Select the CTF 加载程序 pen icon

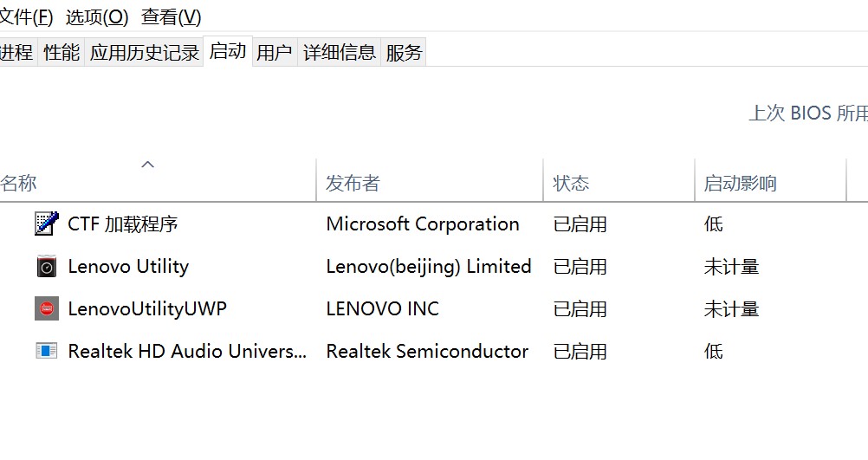pyautogui.click(x=47, y=224)
